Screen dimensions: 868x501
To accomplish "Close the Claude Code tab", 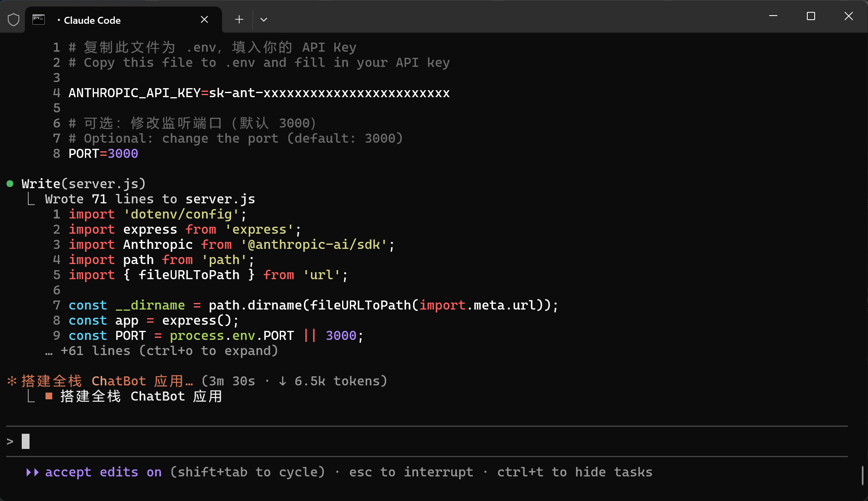I will [x=204, y=20].
